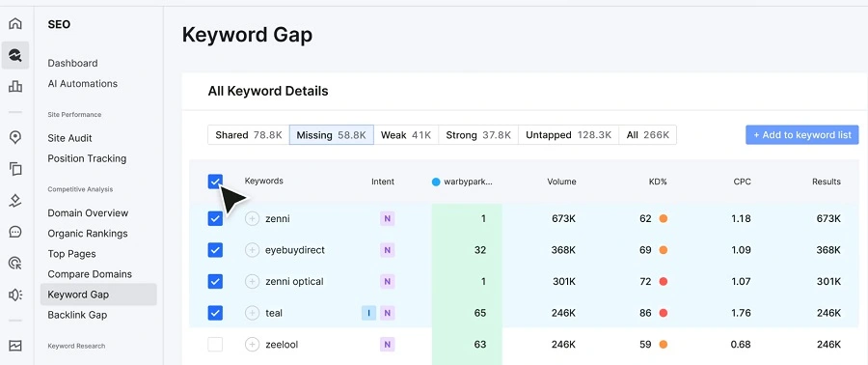Click CPC value 1.76 in teal row
The height and width of the screenshot is (365, 868).
(742, 313)
